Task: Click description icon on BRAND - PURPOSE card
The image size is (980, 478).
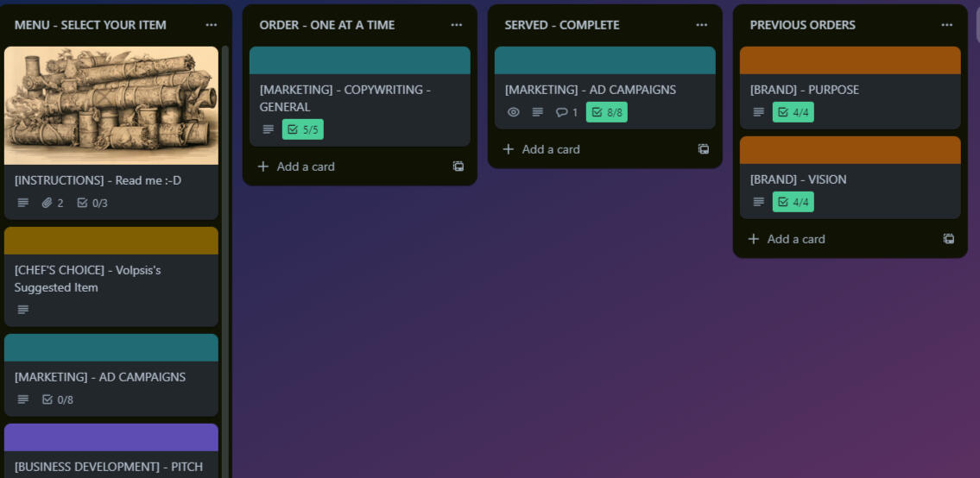Action: tap(758, 112)
